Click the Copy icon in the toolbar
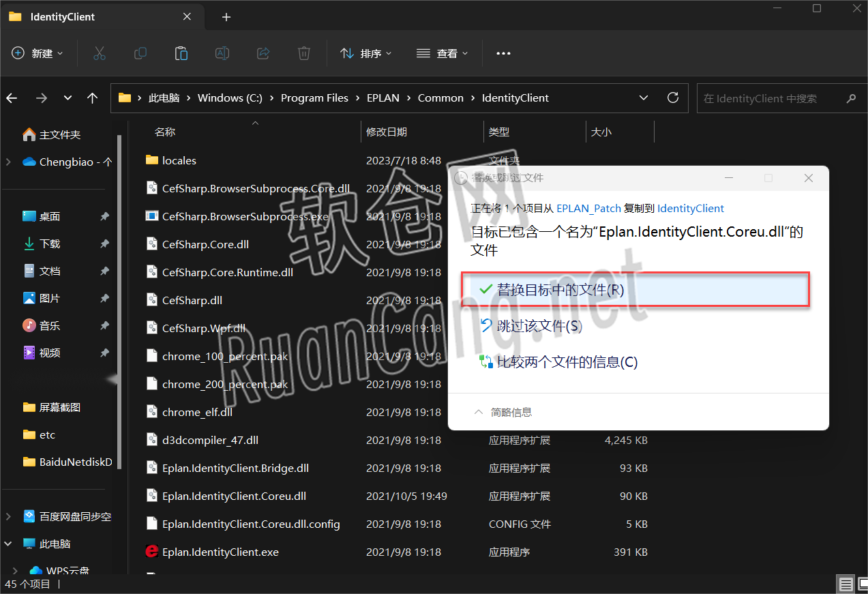868x594 pixels. coord(140,53)
